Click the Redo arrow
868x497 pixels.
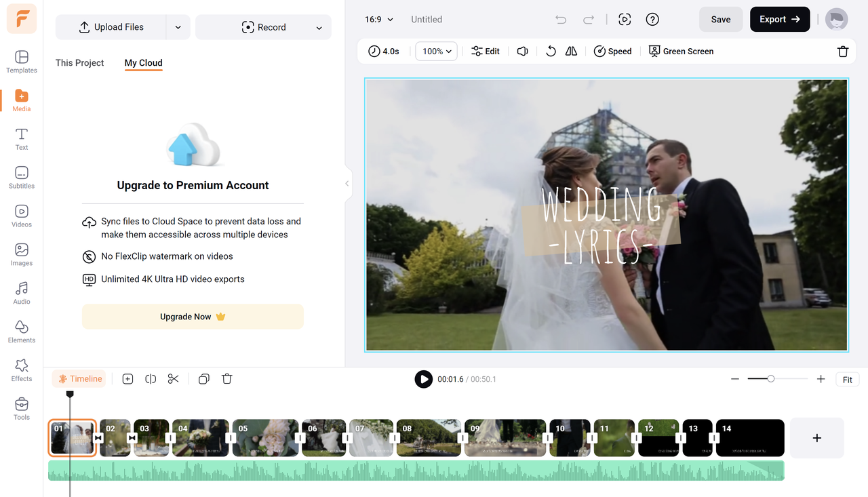[589, 20]
